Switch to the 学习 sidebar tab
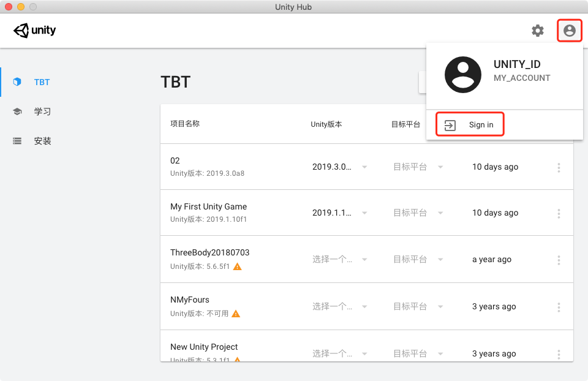The height and width of the screenshot is (381, 588). 42,111
